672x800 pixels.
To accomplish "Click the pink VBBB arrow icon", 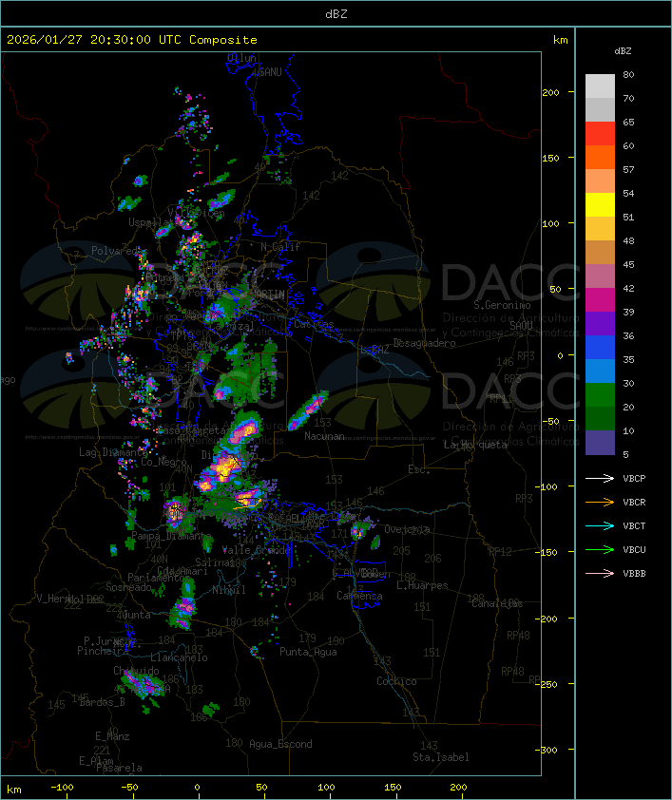I will click(x=600, y=573).
